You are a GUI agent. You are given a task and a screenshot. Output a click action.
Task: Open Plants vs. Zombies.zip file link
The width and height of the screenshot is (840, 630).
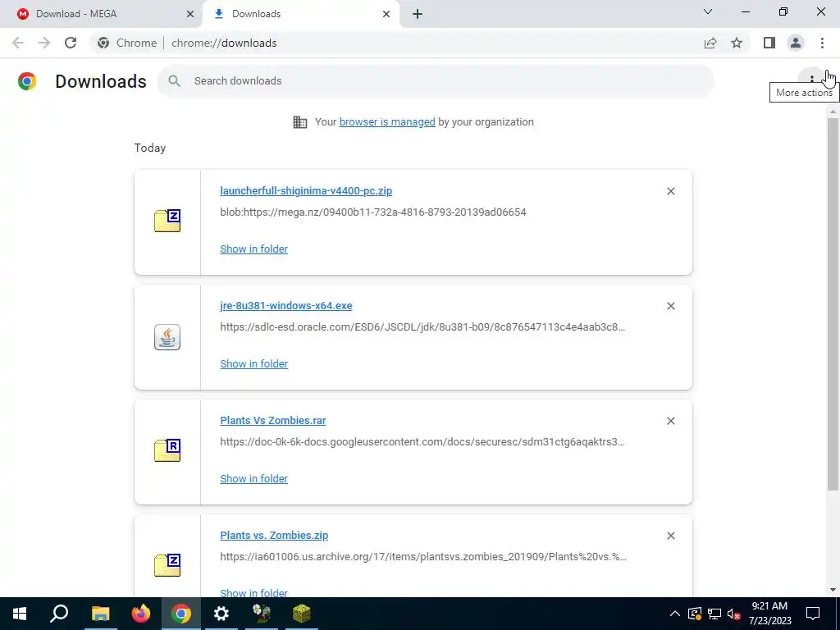pyautogui.click(x=274, y=535)
